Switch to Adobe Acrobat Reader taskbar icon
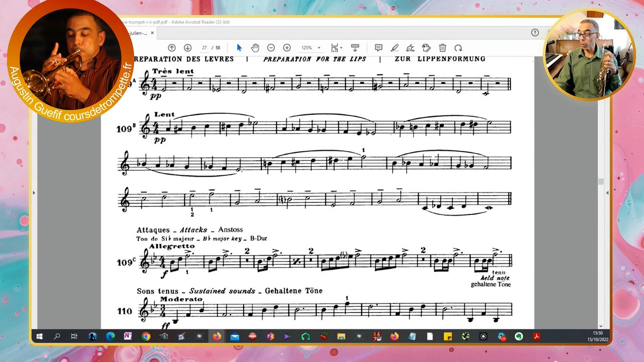Viewport: 644px width, 362px height. pos(536,336)
